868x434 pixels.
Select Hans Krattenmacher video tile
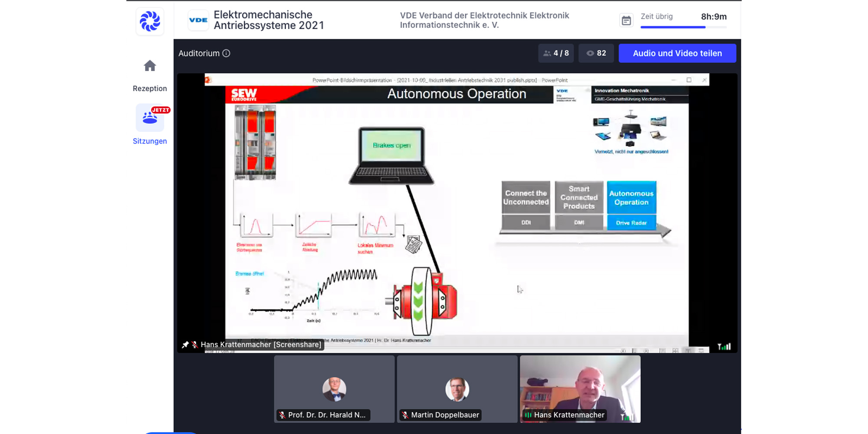click(x=580, y=389)
